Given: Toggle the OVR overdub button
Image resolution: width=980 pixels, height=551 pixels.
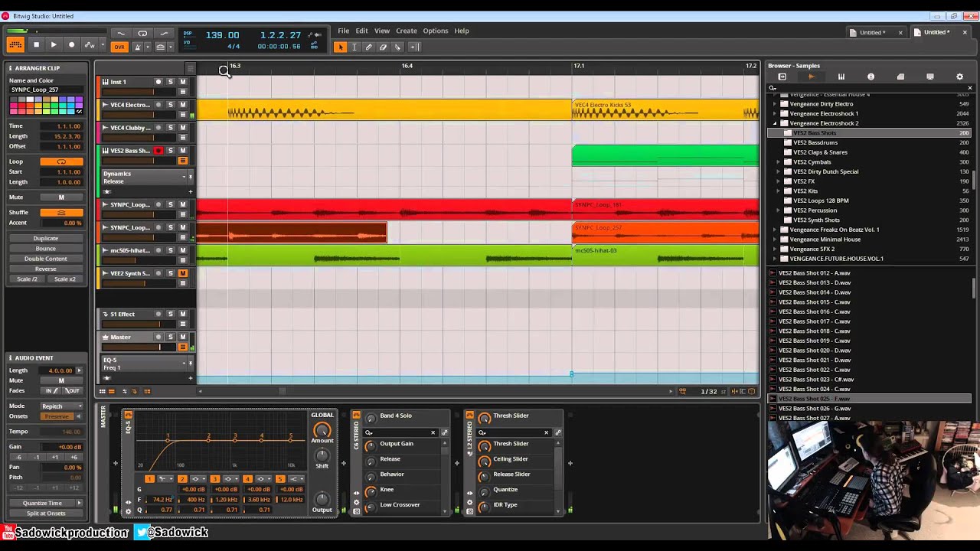Looking at the screenshot, I should (119, 47).
